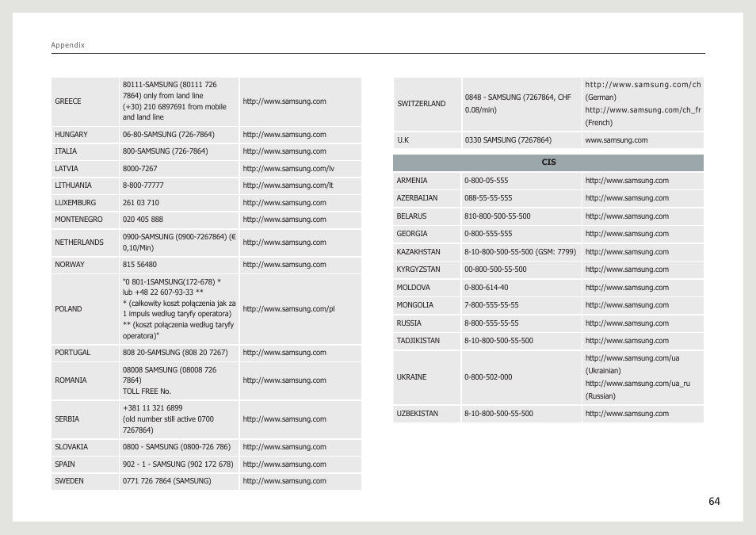The height and width of the screenshot is (535, 756).
Task: Click Kazakhstan phone with GSM: 7799
Action: pos(520,252)
